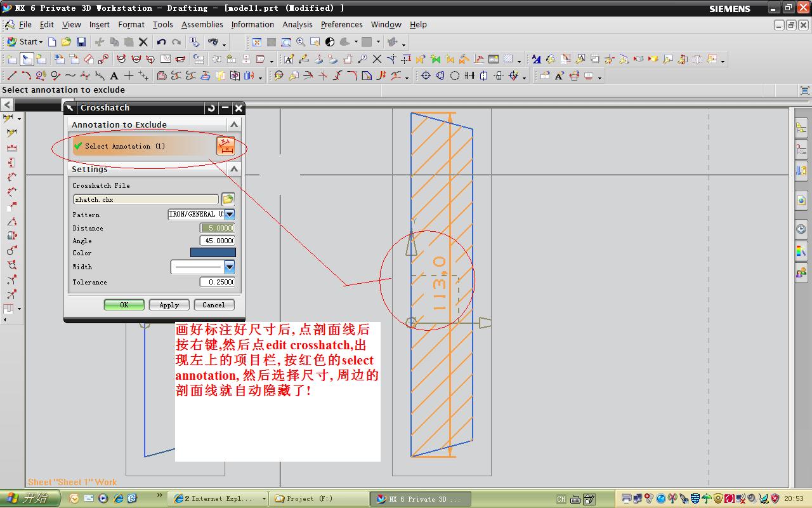Click the text Note tool letter A
Screen dimensions: 812x508
(114, 76)
